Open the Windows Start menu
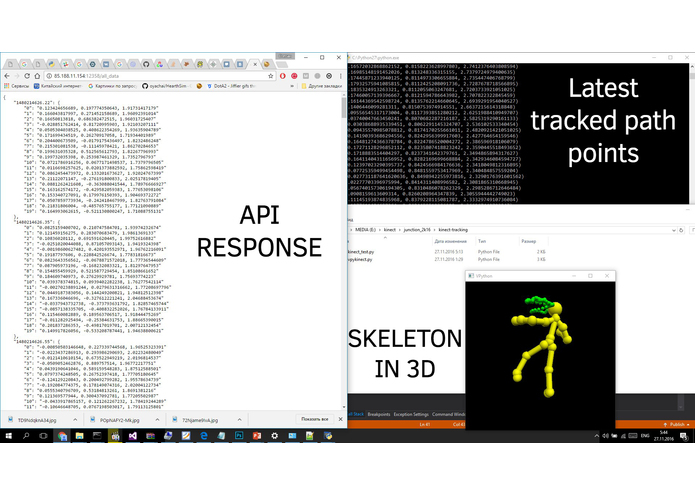Viewport: 695px width, 494px height. [8, 436]
